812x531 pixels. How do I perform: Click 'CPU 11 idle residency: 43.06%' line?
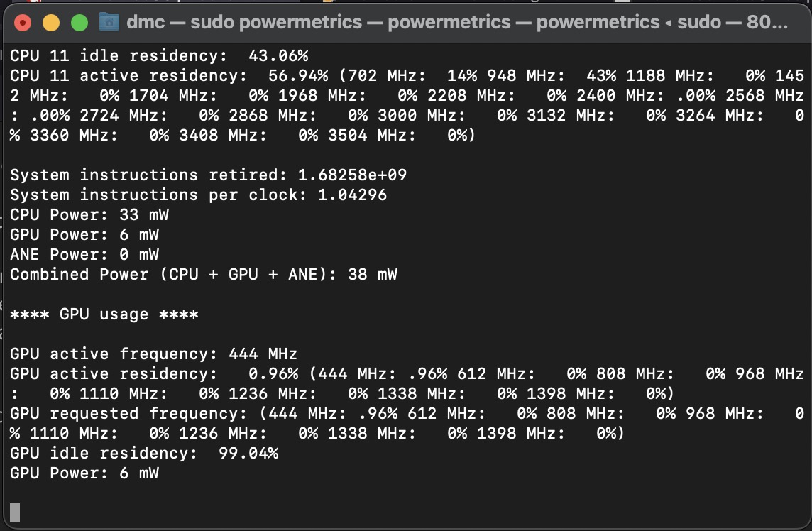pos(159,55)
